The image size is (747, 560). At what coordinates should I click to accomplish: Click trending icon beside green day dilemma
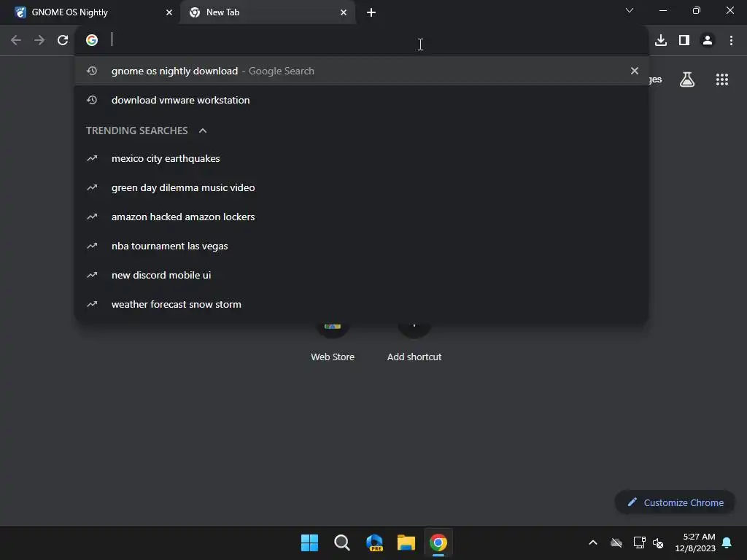pyautogui.click(x=92, y=187)
